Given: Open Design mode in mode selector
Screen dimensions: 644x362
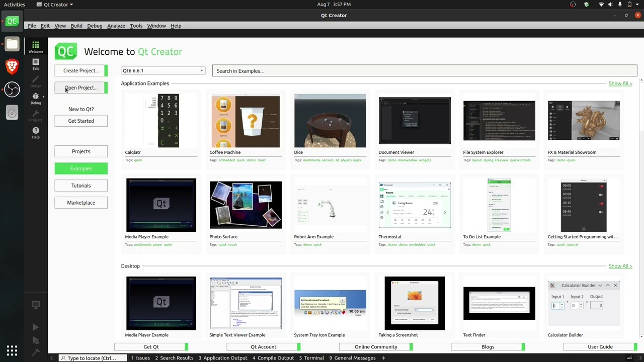Looking at the screenshot, I should coord(35,81).
